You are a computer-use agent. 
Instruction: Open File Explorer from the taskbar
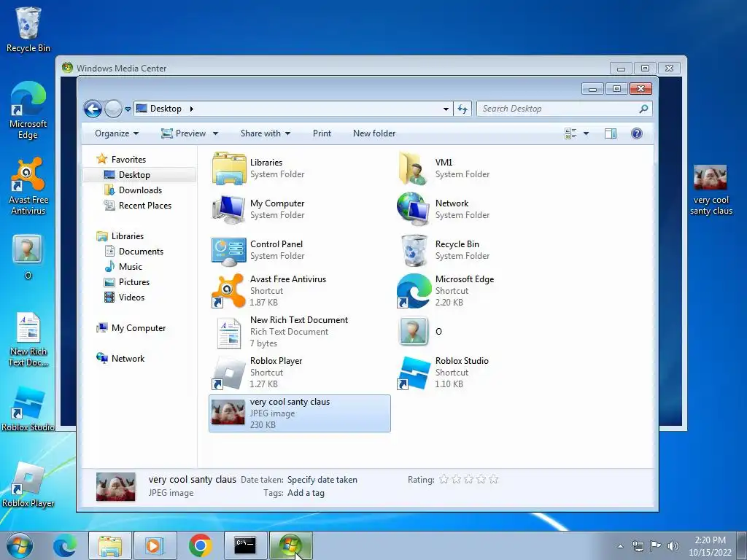click(109, 545)
